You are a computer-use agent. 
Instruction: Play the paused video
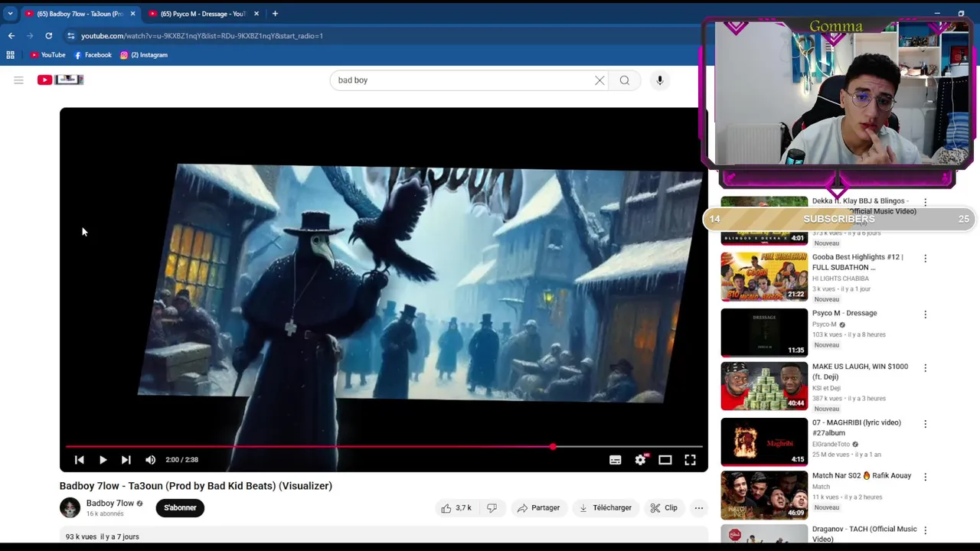click(x=103, y=460)
